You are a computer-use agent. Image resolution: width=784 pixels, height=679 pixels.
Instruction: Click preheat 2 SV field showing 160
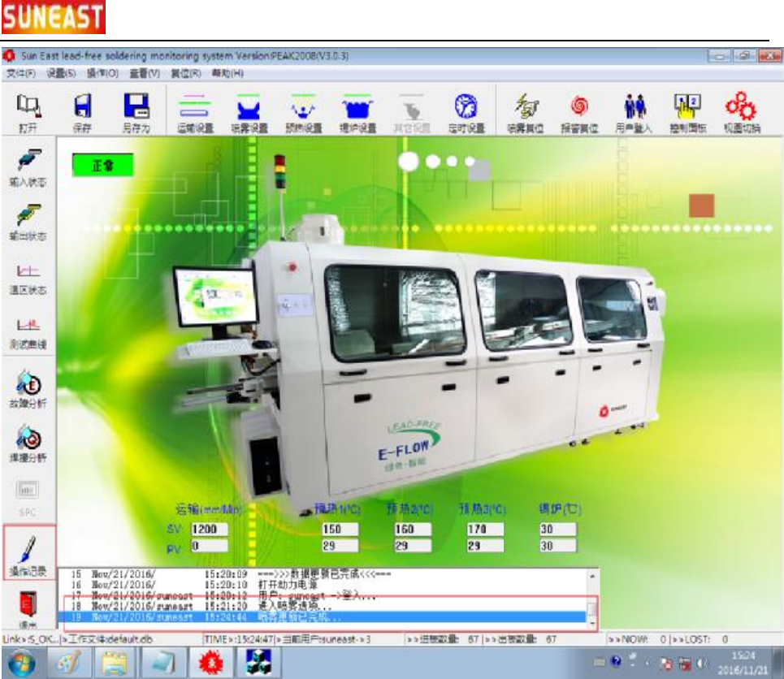413,529
